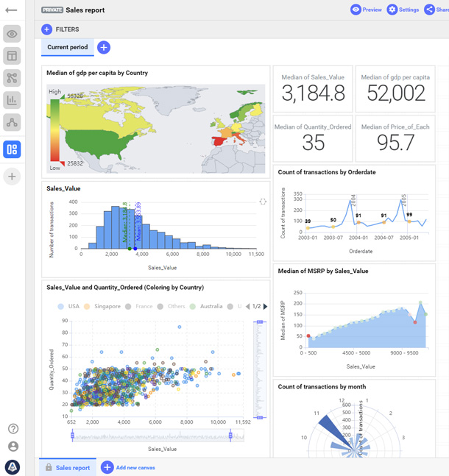Open the user account icon
449x476 pixels.
click(13, 447)
